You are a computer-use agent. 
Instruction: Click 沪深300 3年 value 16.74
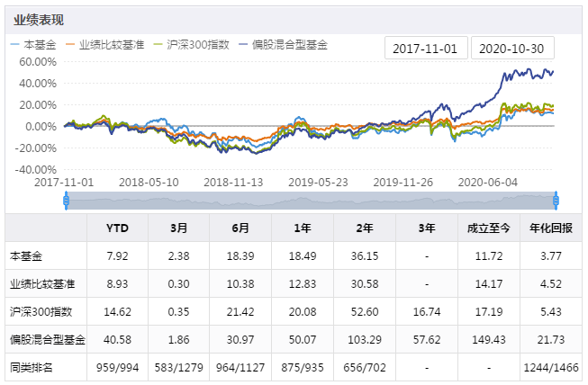click(x=427, y=311)
